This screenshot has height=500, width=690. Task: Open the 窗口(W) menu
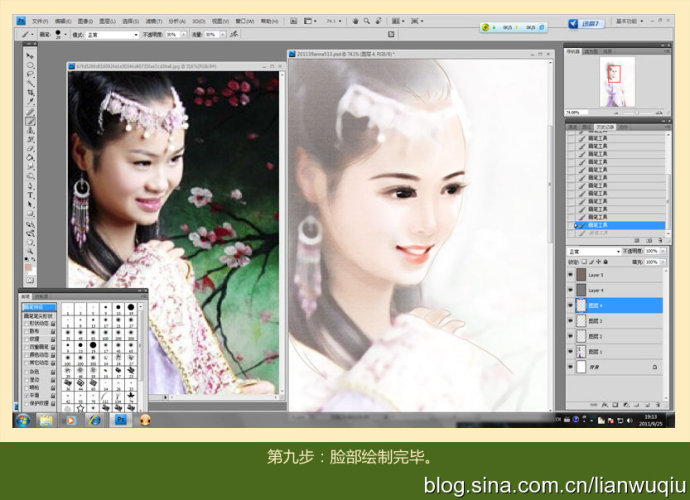point(245,21)
